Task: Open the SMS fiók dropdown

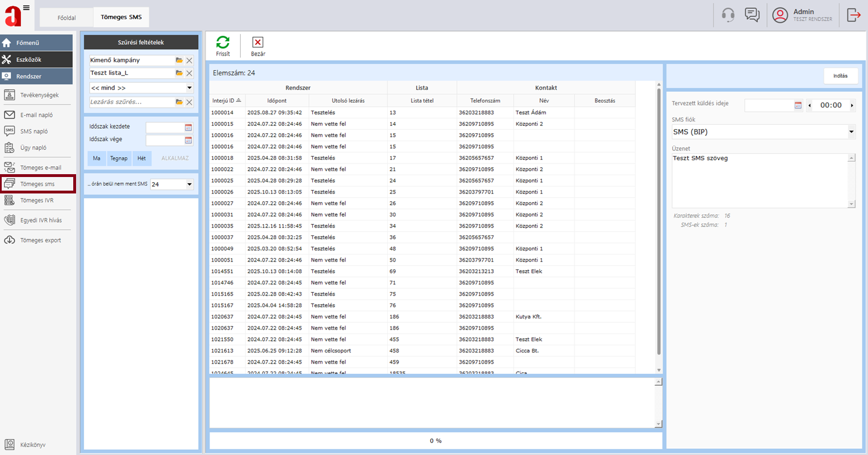Action: pyautogui.click(x=851, y=132)
